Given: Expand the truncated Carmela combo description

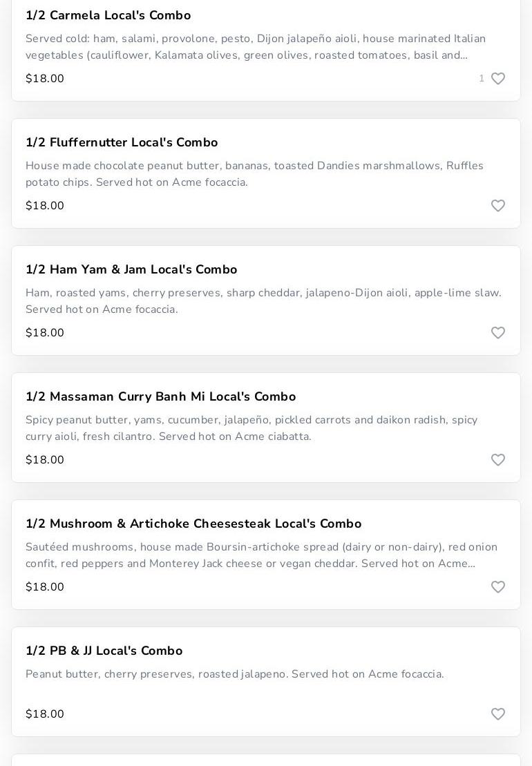Looking at the screenshot, I should pos(256,47).
